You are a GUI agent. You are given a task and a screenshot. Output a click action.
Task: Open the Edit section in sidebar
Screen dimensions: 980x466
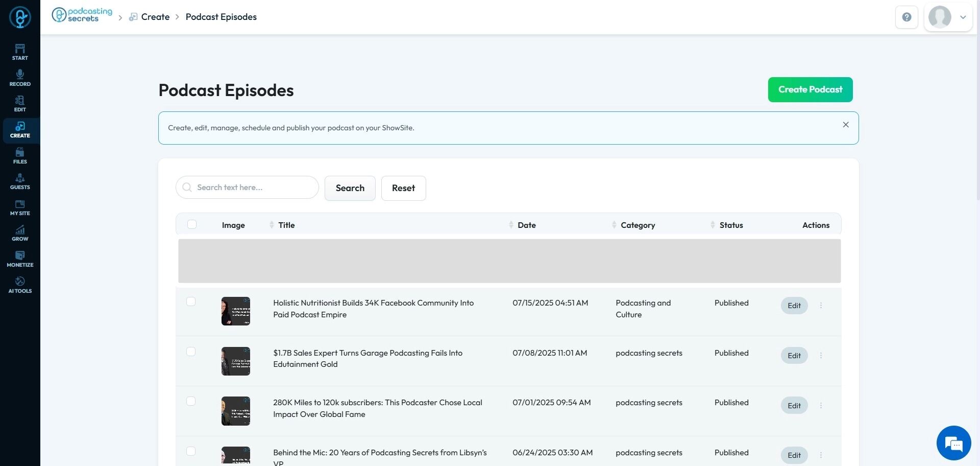coord(20,104)
